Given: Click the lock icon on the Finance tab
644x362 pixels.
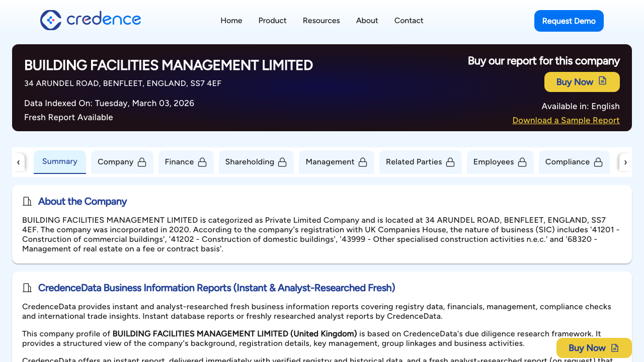Looking at the screenshot, I should click(203, 162).
